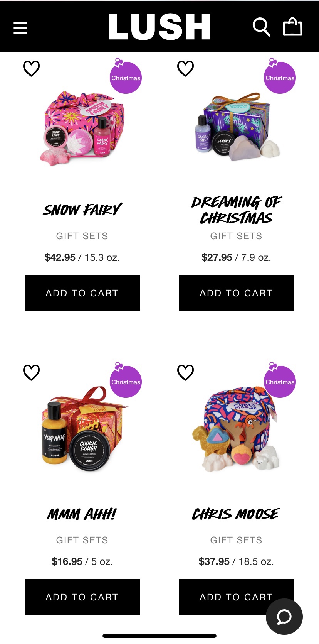Screen dimensions: 319x644
Task: Toggle wishlist heart for Mmm Ahh!
Action: point(32,373)
